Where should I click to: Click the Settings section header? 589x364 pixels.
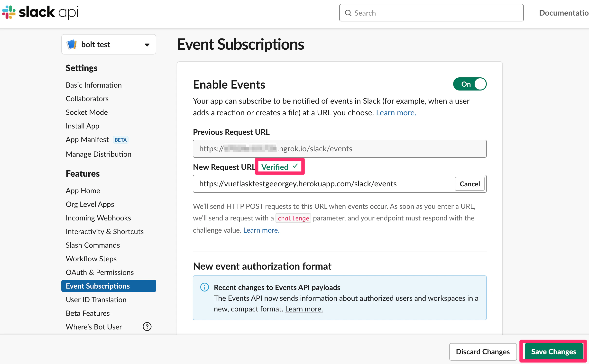pos(82,68)
